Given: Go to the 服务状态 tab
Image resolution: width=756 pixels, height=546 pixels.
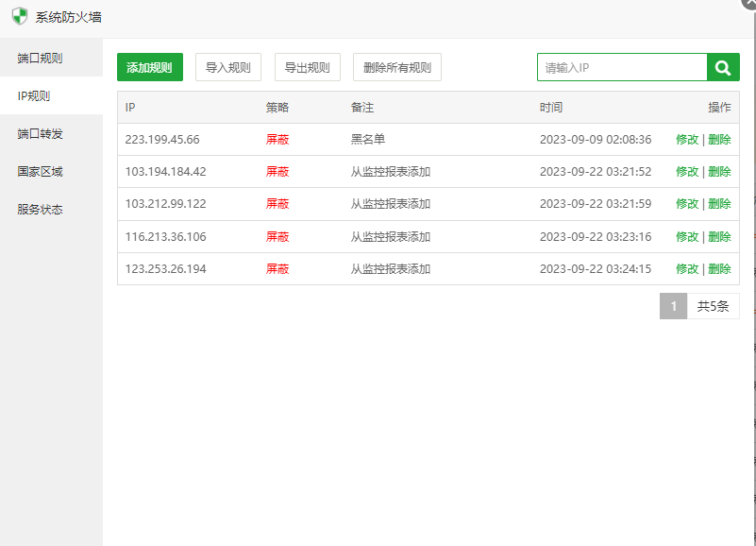Looking at the screenshot, I should [51, 209].
